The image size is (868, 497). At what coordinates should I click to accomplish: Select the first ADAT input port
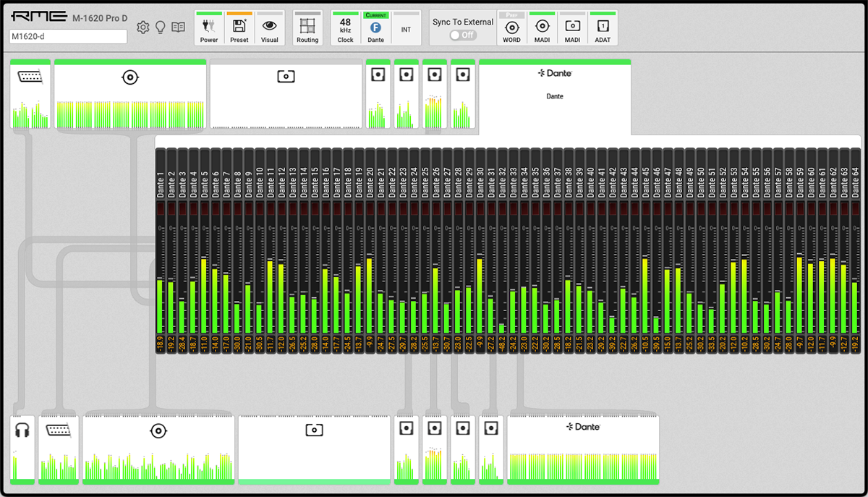click(x=378, y=94)
